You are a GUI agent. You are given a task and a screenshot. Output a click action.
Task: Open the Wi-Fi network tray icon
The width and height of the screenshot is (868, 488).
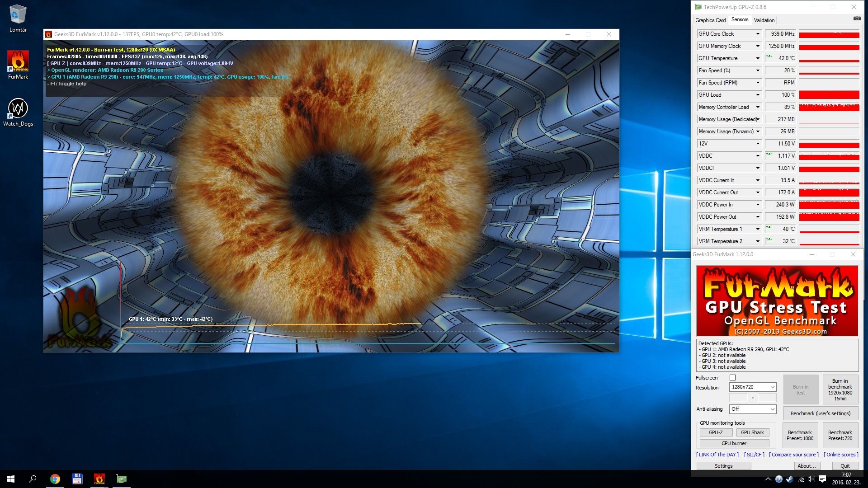[x=801, y=479]
